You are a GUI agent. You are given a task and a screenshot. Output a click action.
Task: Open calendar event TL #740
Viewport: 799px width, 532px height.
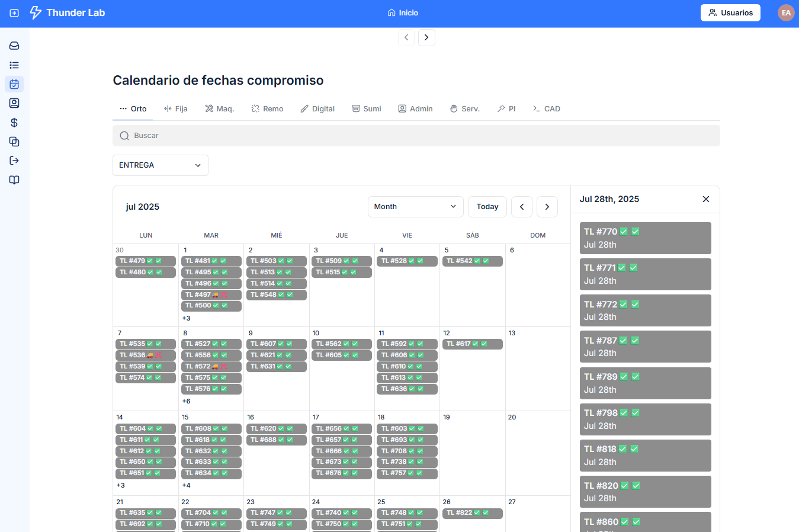(x=342, y=513)
